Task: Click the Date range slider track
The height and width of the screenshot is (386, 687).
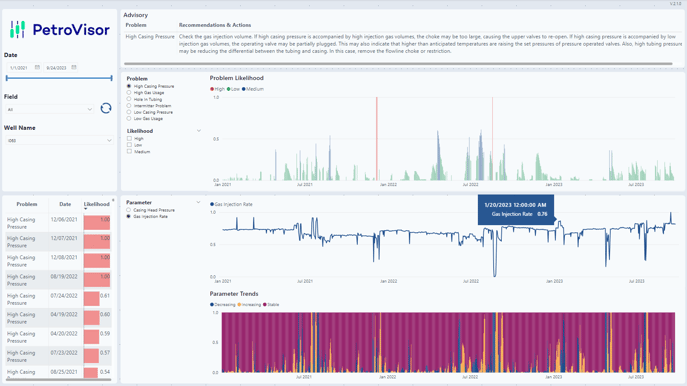Action: pyautogui.click(x=59, y=78)
